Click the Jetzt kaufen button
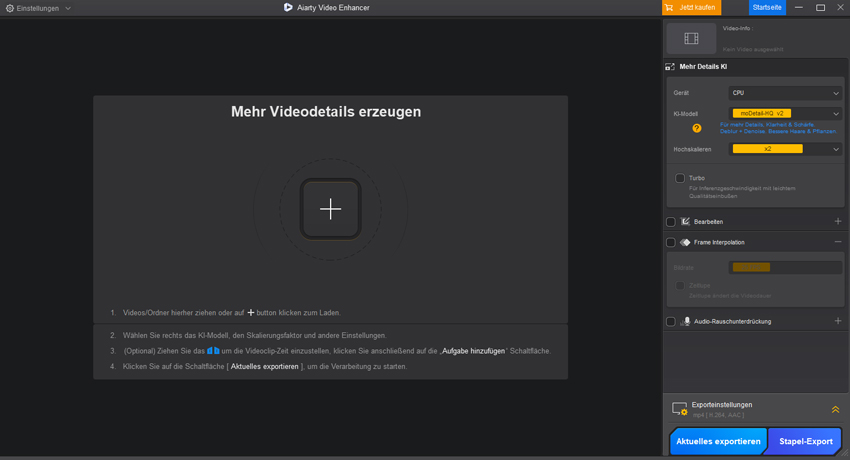 [x=691, y=8]
